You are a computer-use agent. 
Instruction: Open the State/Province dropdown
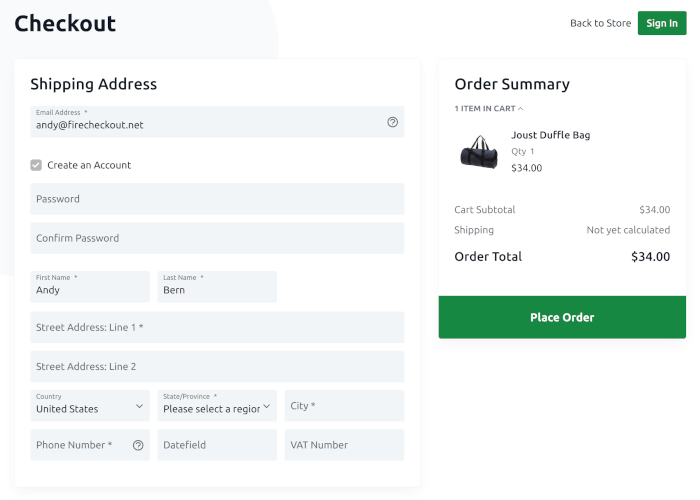(217, 405)
